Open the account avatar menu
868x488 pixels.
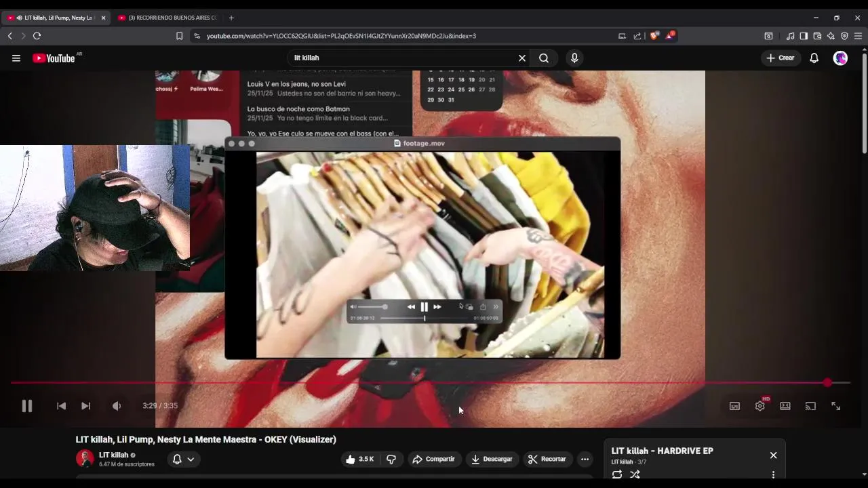[841, 58]
